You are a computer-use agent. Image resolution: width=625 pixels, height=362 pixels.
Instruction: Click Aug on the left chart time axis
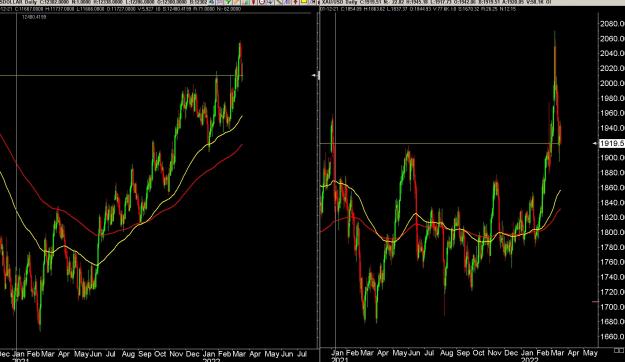(x=128, y=354)
